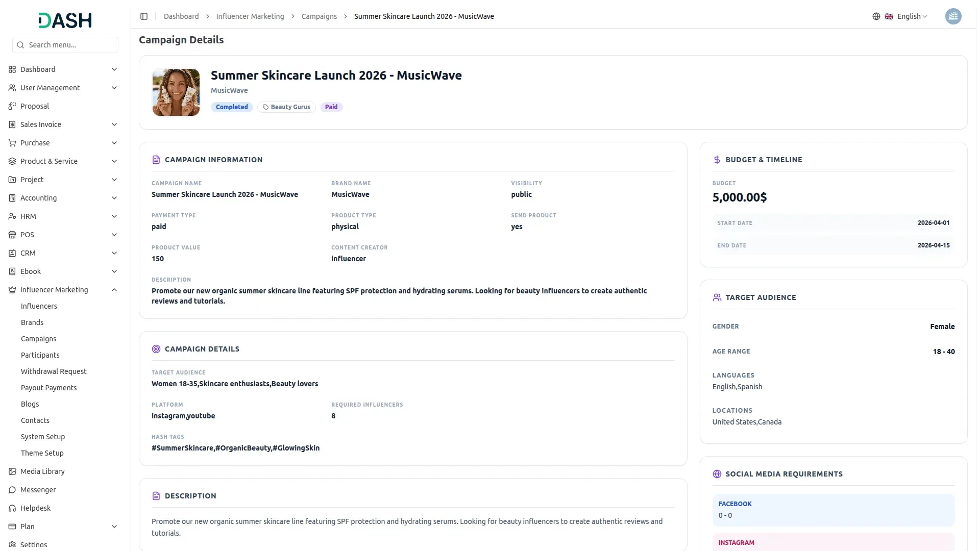
Task: Click the Social Media Requirements globe icon
Action: coord(717,474)
